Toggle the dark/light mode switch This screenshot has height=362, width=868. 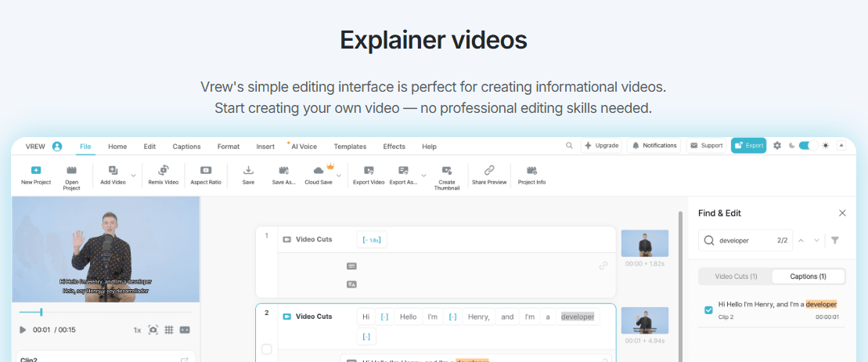(809, 145)
